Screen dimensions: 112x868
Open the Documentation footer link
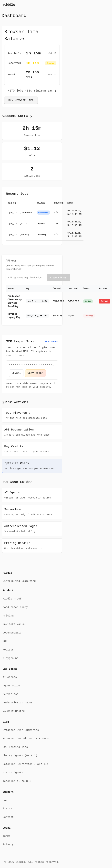click(x=13, y=633)
